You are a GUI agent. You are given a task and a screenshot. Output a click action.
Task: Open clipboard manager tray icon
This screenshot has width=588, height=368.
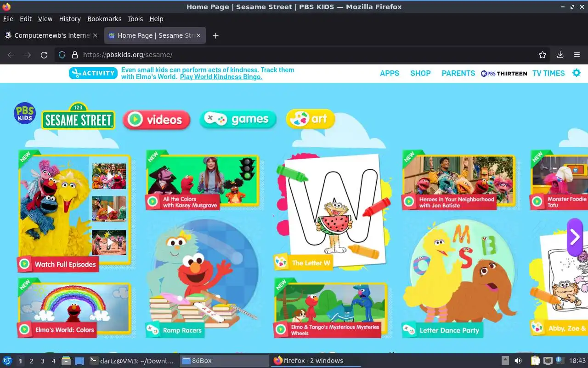(x=536, y=361)
